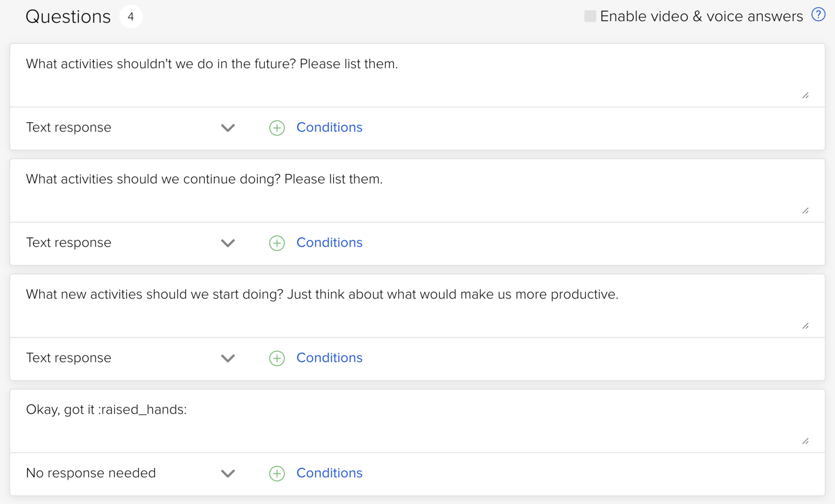835x504 pixels.
Task: Open Conditions for 'Okay, got it' message
Action: coord(329,473)
